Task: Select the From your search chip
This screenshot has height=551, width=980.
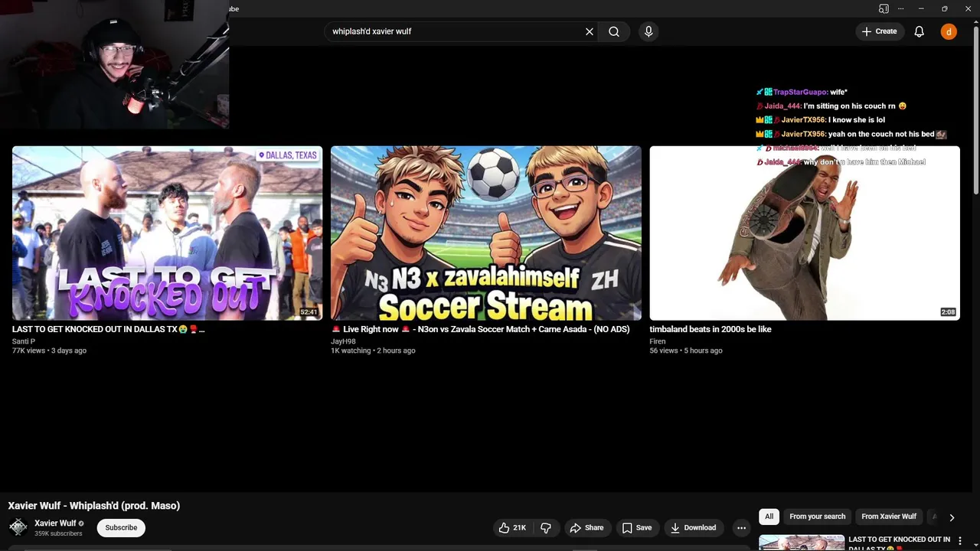Action: click(817, 517)
